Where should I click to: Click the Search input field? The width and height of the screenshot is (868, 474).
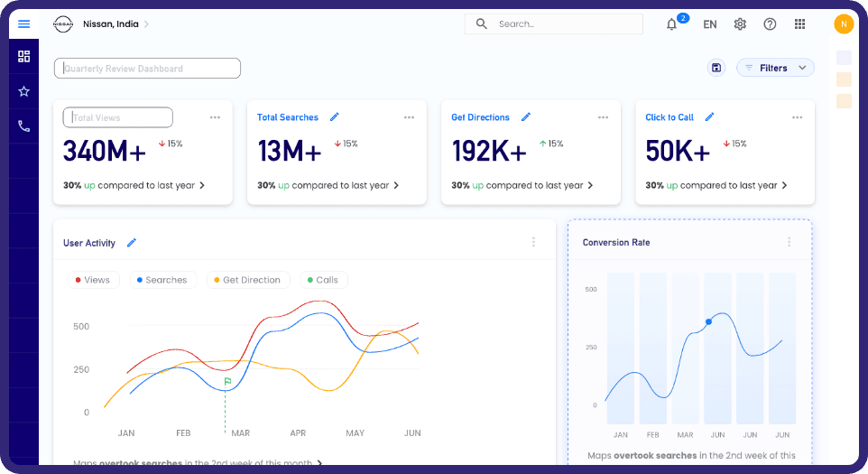[x=554, y=23]
